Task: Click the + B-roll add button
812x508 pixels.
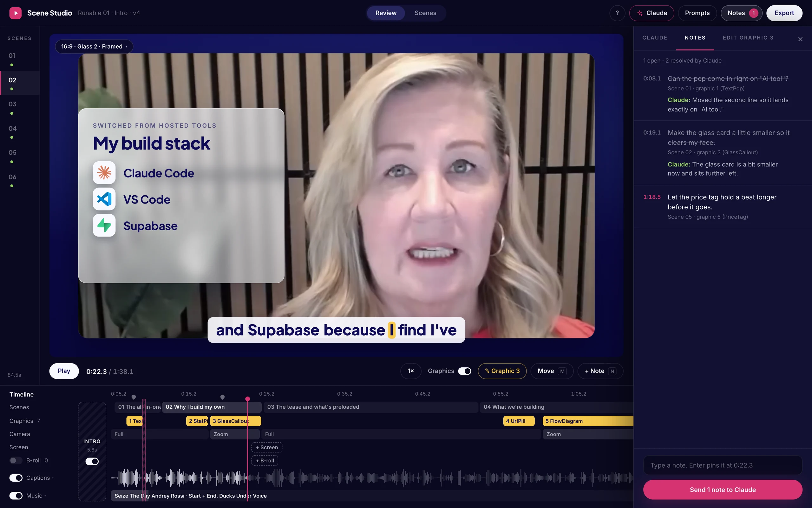Action: [265, 461]
